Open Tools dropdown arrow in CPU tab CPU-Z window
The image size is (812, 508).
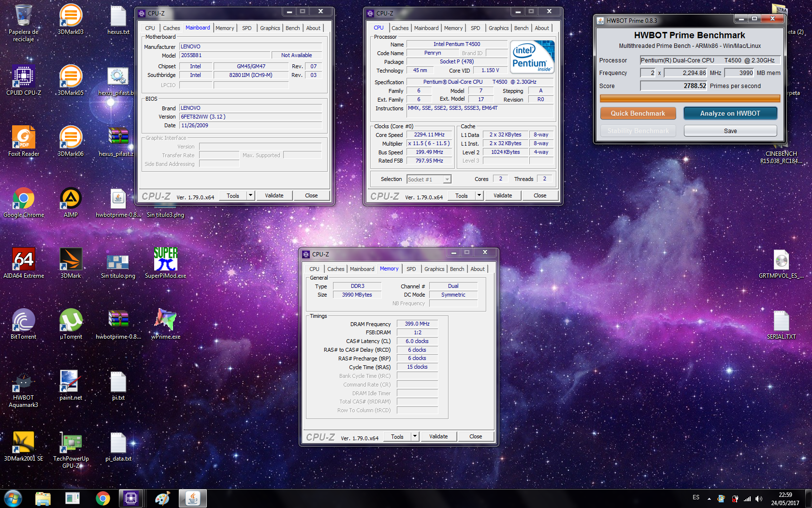[x=479, y=195]
